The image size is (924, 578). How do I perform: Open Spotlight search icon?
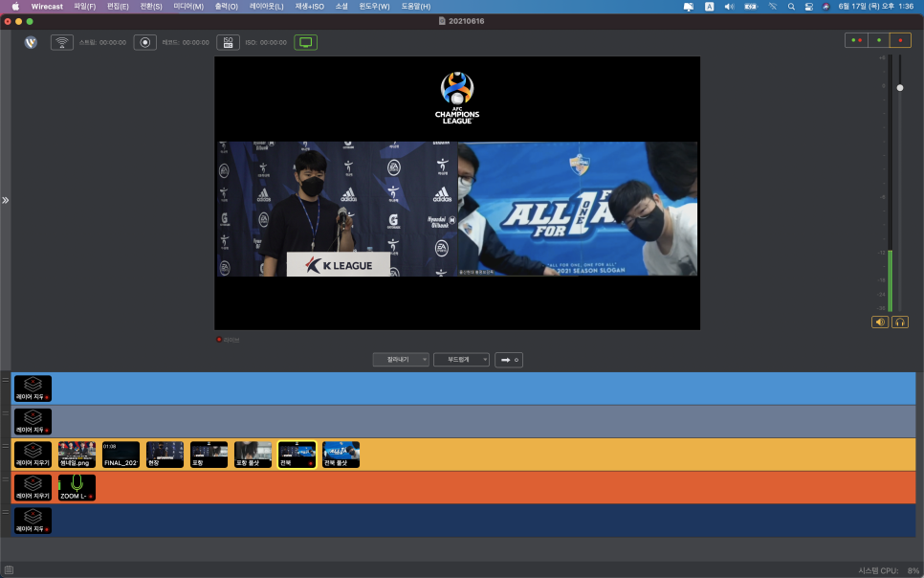coord(791,7)
